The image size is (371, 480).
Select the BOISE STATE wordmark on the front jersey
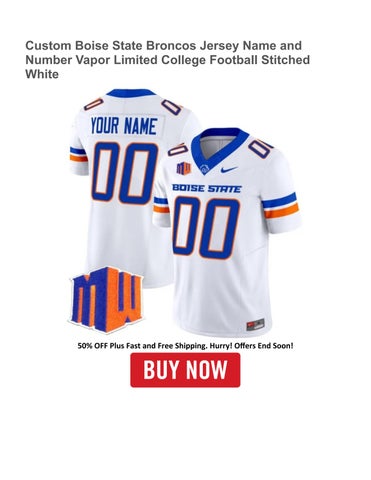point(207,188)
